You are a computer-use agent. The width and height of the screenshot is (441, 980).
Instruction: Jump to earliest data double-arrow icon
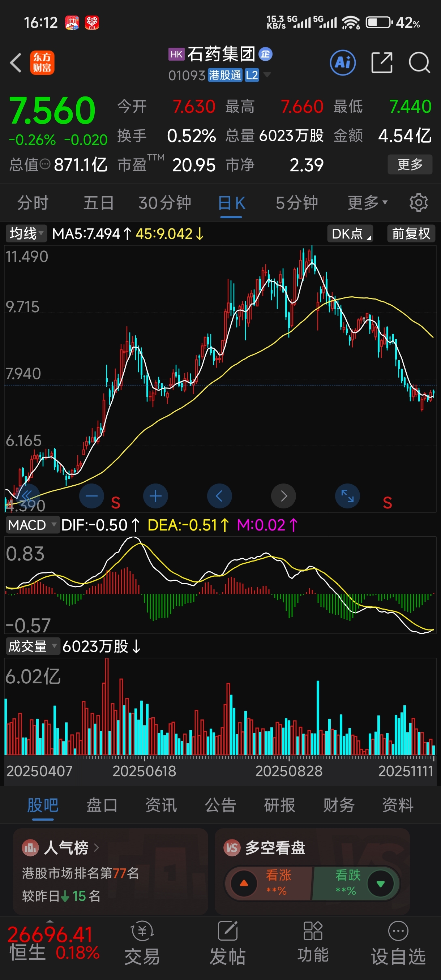pos(27,496)
